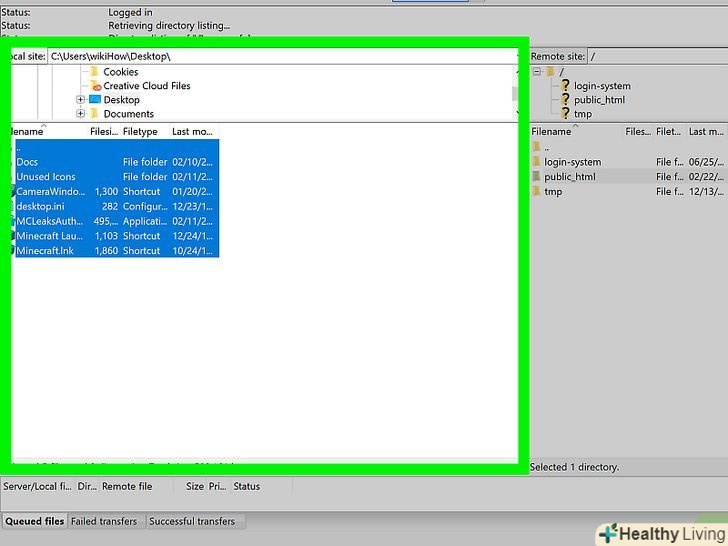Click the Documents folder icon in tree
The width and height of the screenshot is (728, 546).
pos(94,113)
